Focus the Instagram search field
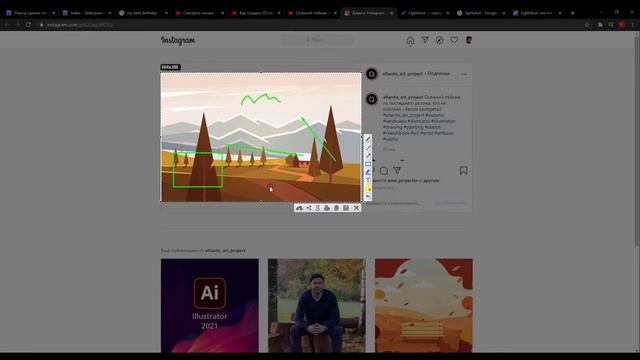The height and width of the screenshot is (360, 640). tap(317, 40)
